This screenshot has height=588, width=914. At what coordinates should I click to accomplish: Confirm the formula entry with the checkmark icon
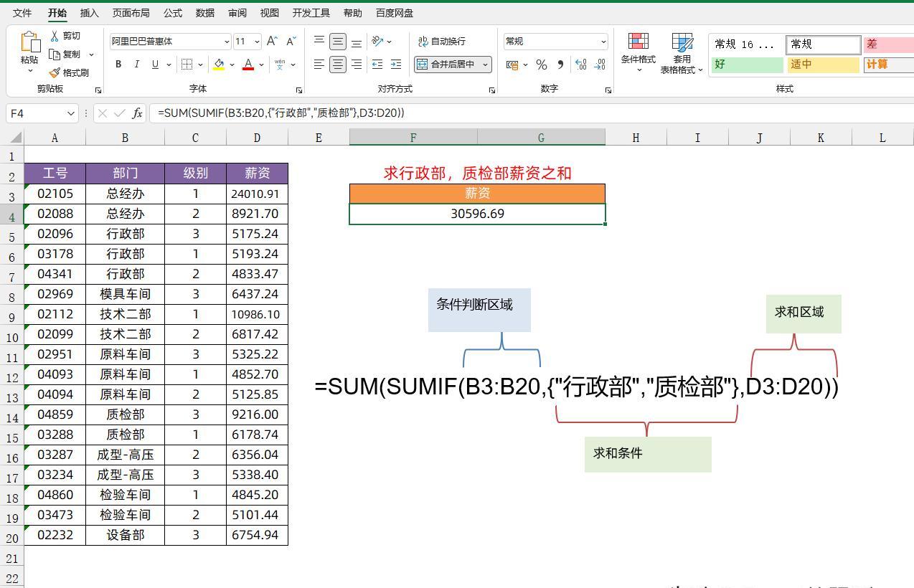tap(120, 113)
